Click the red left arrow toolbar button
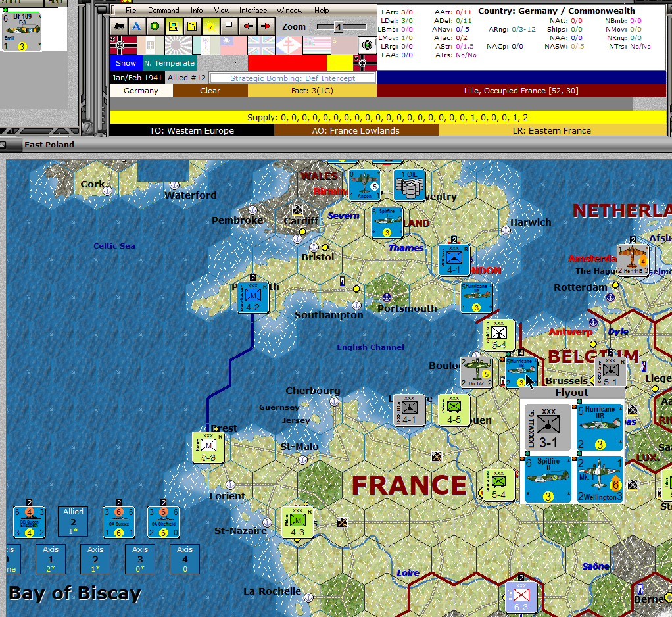The image size is (672, 617). [x=247, y=26]
